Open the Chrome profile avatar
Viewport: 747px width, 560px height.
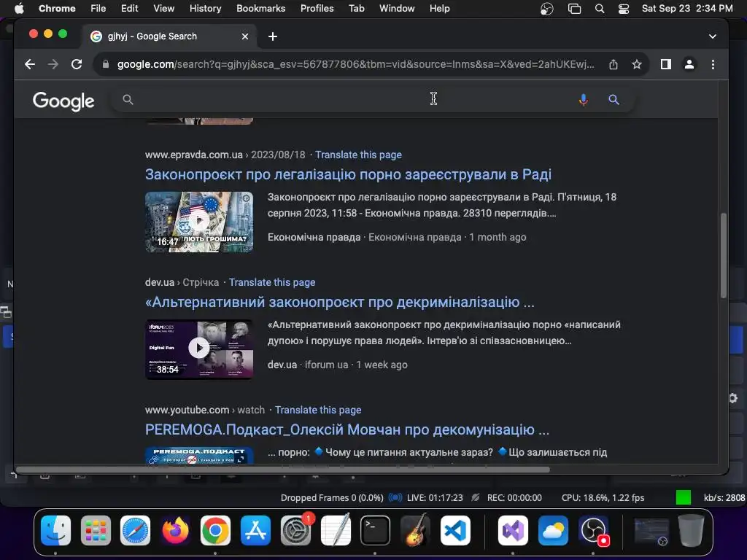[689, 64]
